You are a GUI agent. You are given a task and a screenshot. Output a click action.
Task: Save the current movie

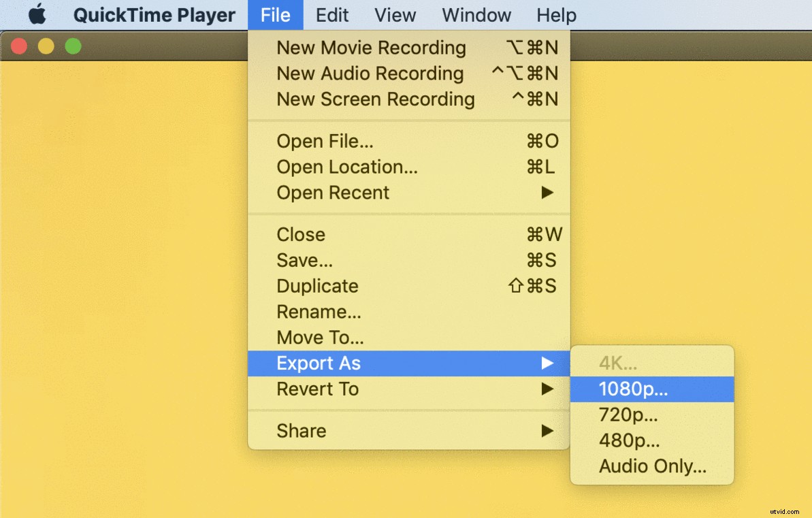tap(304, 260)
